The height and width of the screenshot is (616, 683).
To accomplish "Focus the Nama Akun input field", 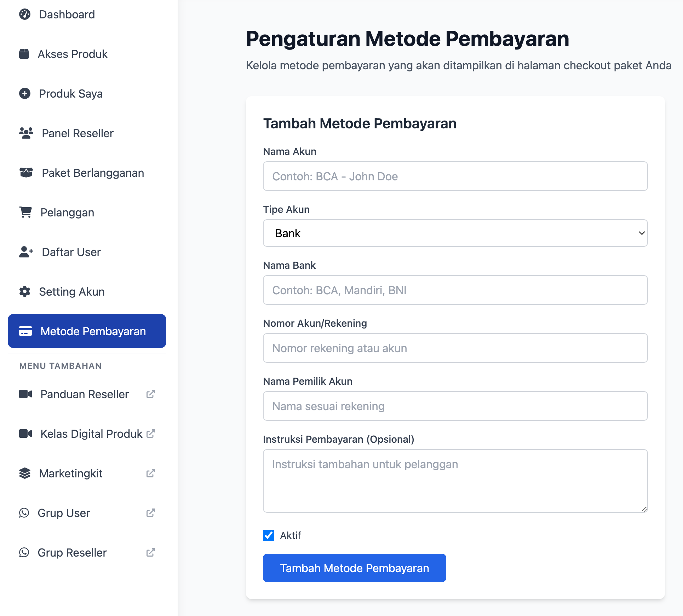I will coord(455,176).
